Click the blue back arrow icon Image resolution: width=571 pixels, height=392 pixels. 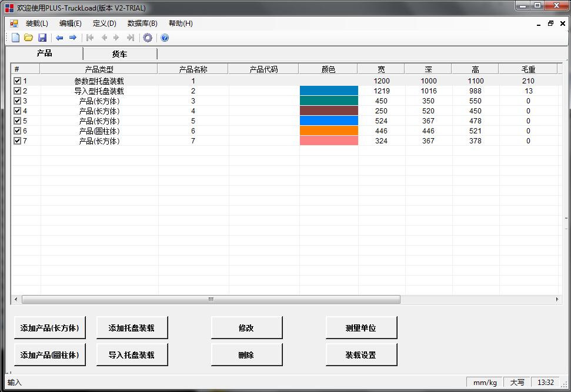[59, 38]
